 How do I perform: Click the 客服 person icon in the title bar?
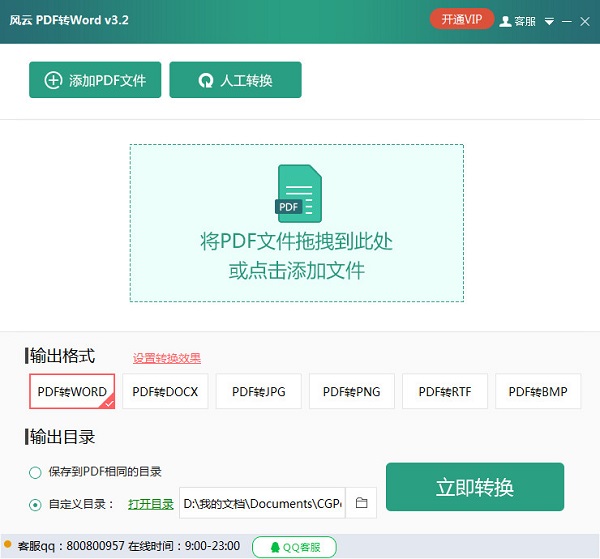[x=505, y=21]
